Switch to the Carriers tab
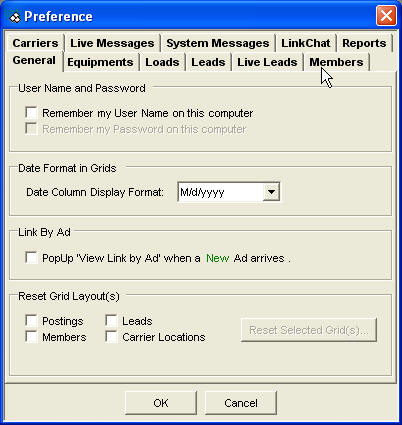 click(x=35, y=43)
